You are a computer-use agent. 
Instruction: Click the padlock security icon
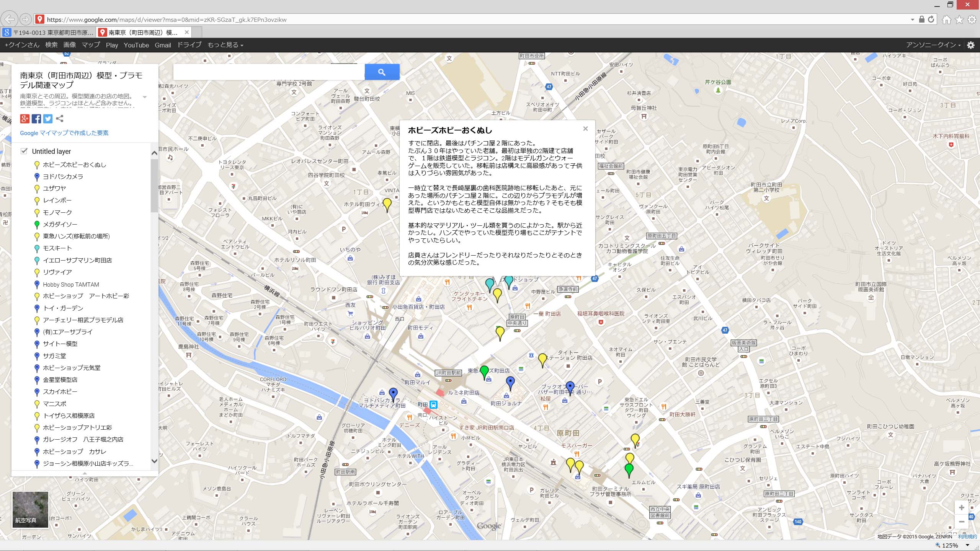(x=922, y=20)
